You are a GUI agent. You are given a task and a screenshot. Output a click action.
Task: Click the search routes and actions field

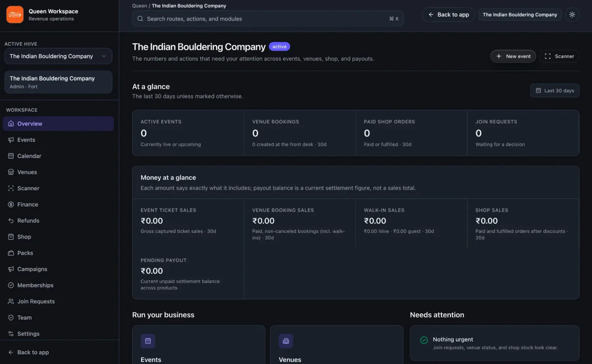(x=268, y=19)
